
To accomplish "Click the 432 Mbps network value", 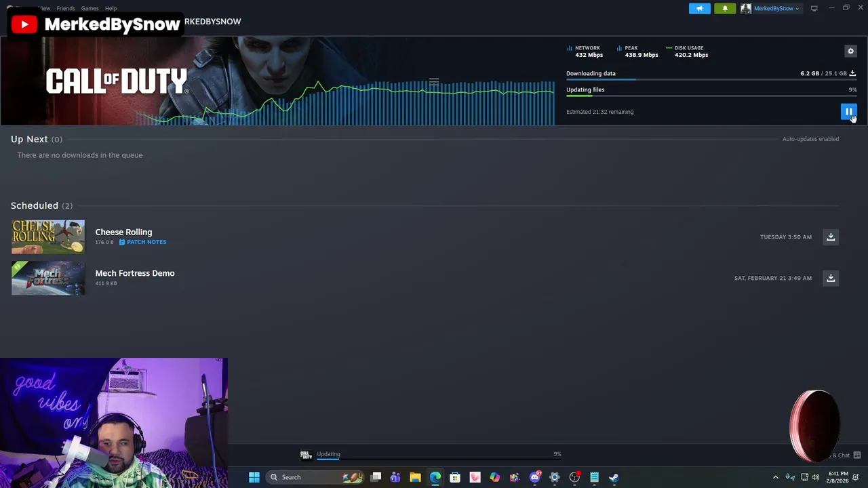I will 589,55.
